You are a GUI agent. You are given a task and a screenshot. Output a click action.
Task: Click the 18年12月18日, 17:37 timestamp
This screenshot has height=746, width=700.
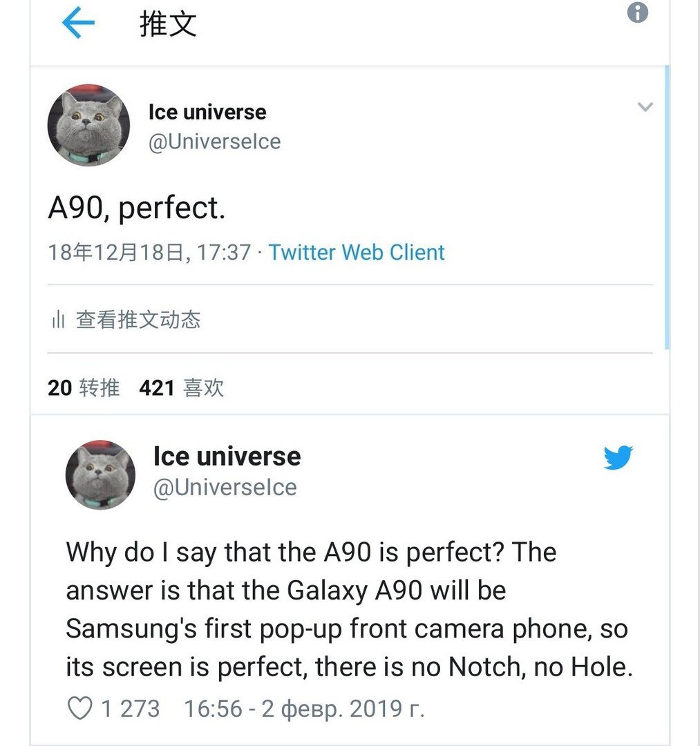149,252
